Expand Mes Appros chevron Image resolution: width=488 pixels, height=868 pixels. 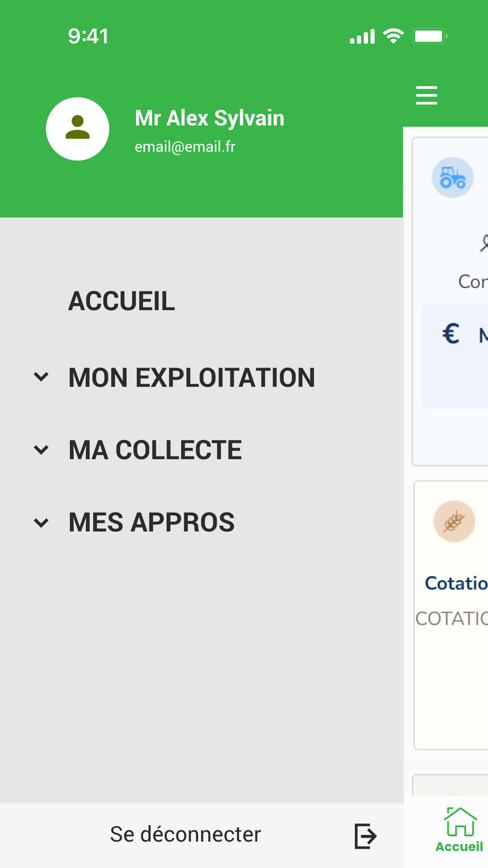[x=41, y=523]
